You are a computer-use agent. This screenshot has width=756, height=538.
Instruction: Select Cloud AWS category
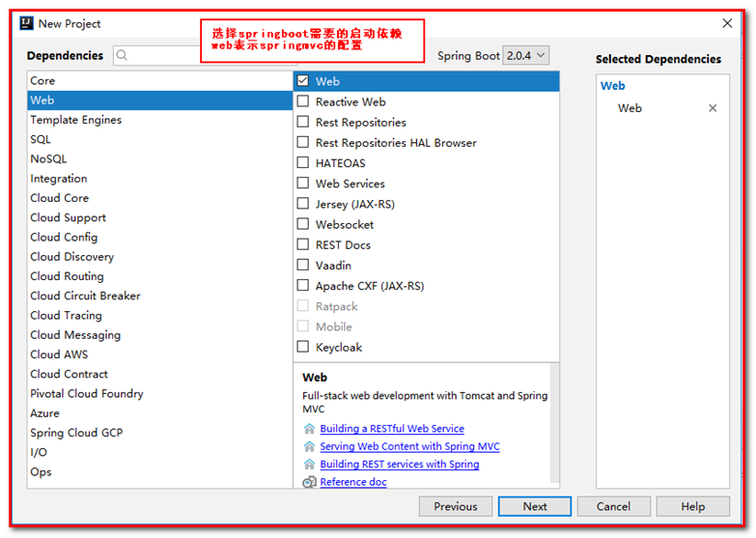(x=160, y=354)
